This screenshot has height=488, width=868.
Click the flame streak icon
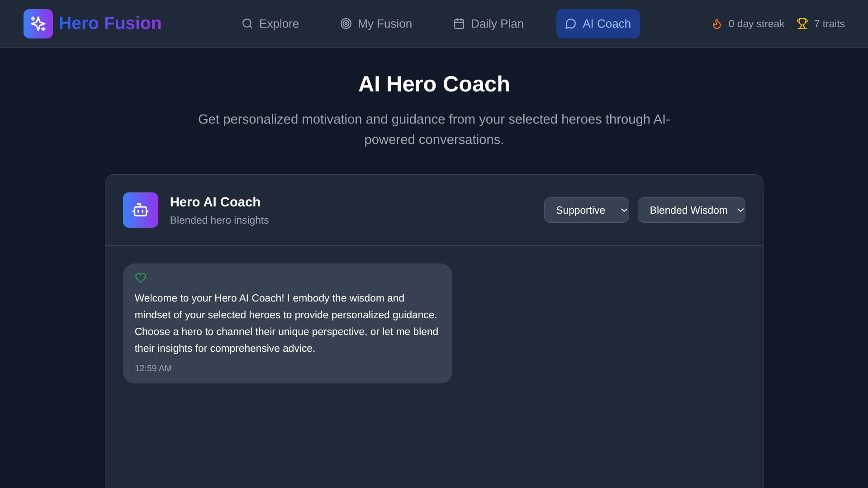click(x=716, y=24)
